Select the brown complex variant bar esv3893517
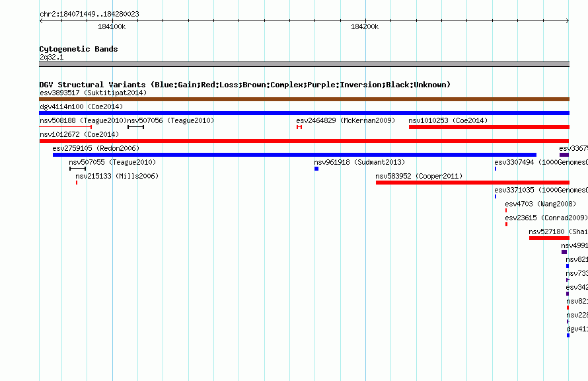588x381 pixels. [304, 99]
